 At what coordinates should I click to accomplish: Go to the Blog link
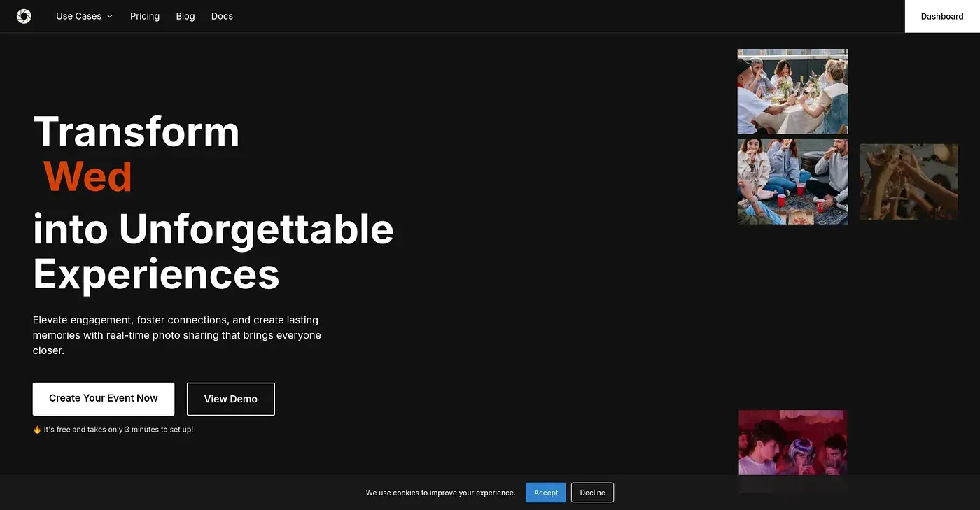(x=185, y=16)
